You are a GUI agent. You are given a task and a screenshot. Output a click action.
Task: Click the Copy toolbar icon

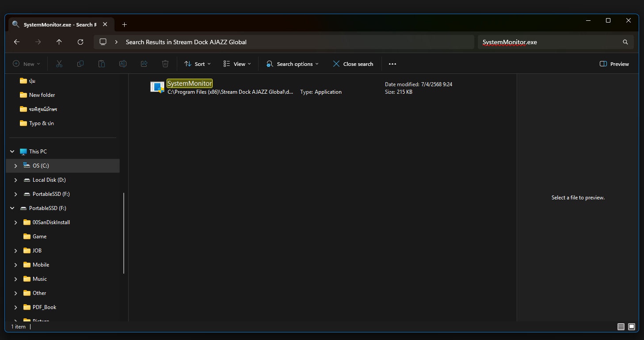[80, 64]
